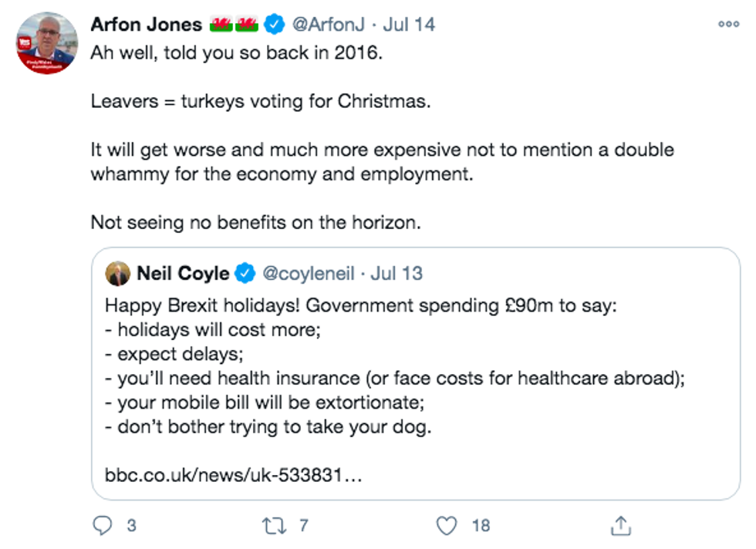The height and width of the screenshot is (549, 756).
Task: Go to the @ArfonJ handle
Action: 328,25
